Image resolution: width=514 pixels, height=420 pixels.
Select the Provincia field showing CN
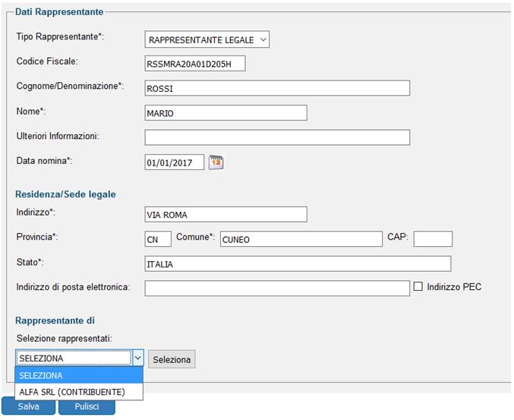click(158, 239)
